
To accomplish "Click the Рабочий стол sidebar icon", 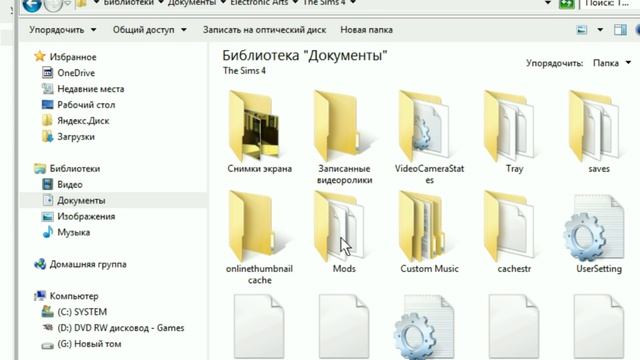I will 47,104.
